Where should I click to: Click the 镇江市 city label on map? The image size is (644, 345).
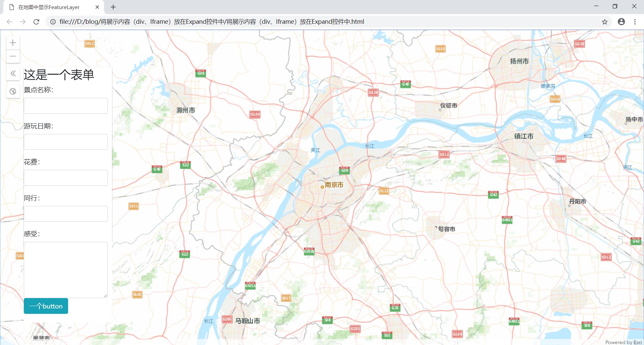click(524, 136)
